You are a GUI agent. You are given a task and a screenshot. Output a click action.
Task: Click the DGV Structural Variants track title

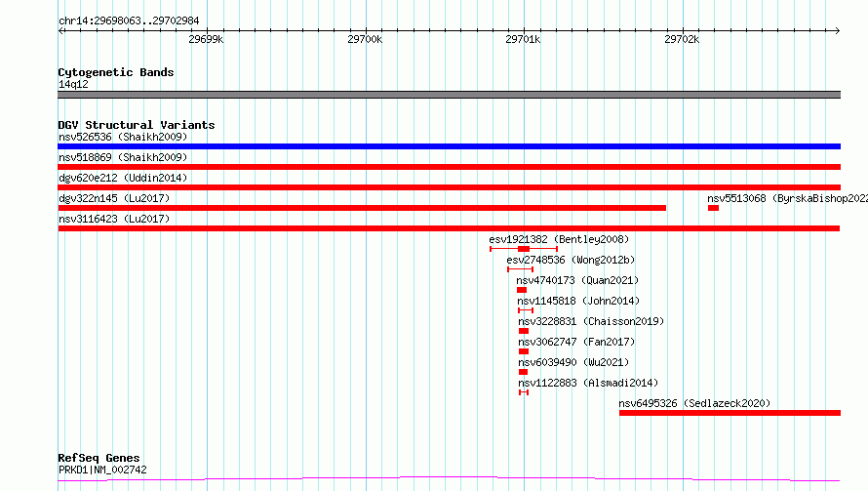(x=137, y=125)
